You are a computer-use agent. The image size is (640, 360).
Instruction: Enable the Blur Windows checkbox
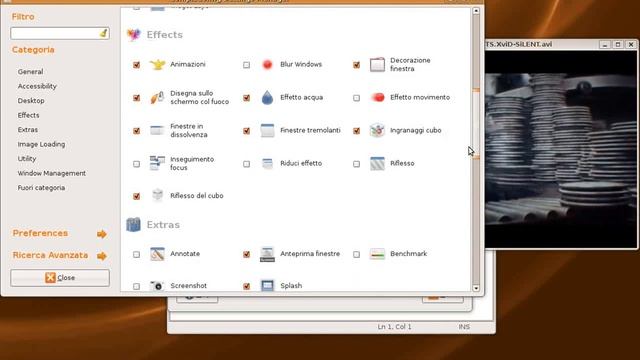pyautogui.click(x=247, y=65)
